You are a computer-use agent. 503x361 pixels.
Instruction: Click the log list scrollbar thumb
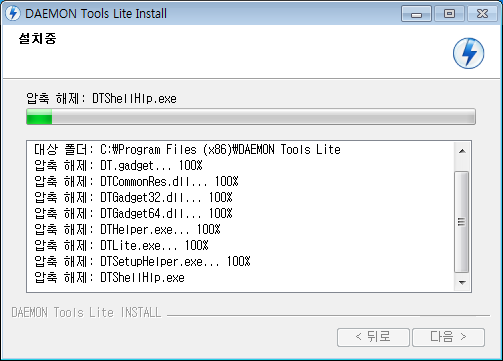click(462, 222)
